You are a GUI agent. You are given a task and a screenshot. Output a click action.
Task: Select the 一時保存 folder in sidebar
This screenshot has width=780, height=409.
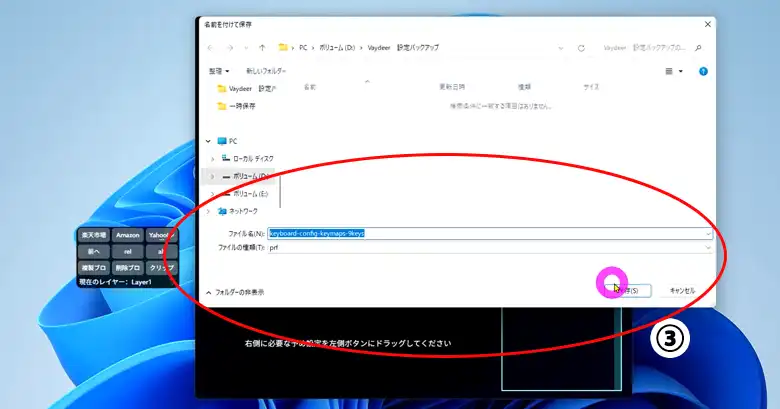[x=236, y=106]
